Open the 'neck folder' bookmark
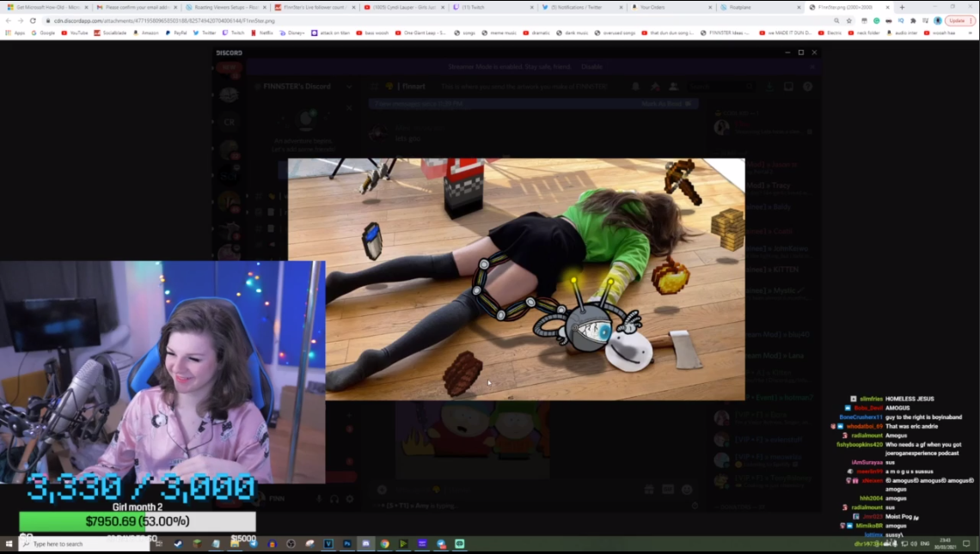Image resolution: width=980 pixels, height=554 pixels. (865, 33)
